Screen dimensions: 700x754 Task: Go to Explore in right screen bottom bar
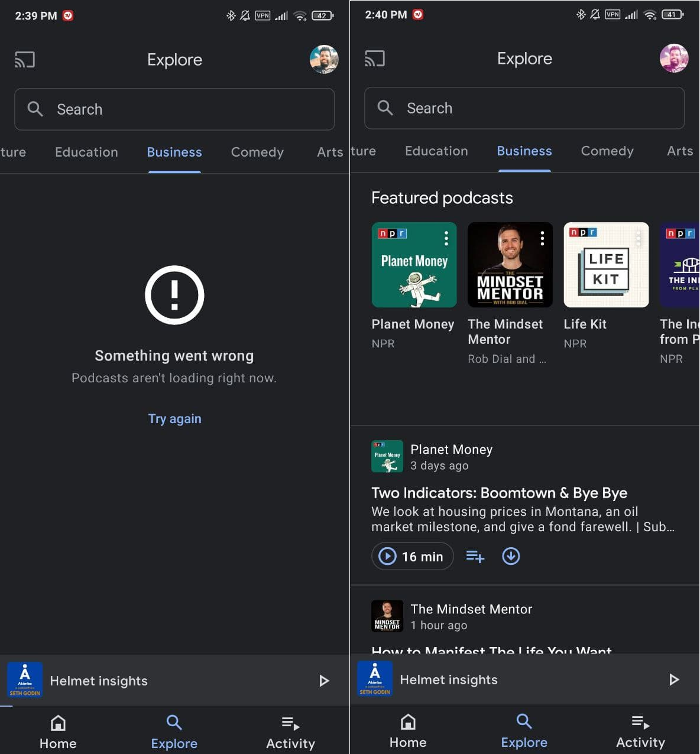click(x=524, y=730)
